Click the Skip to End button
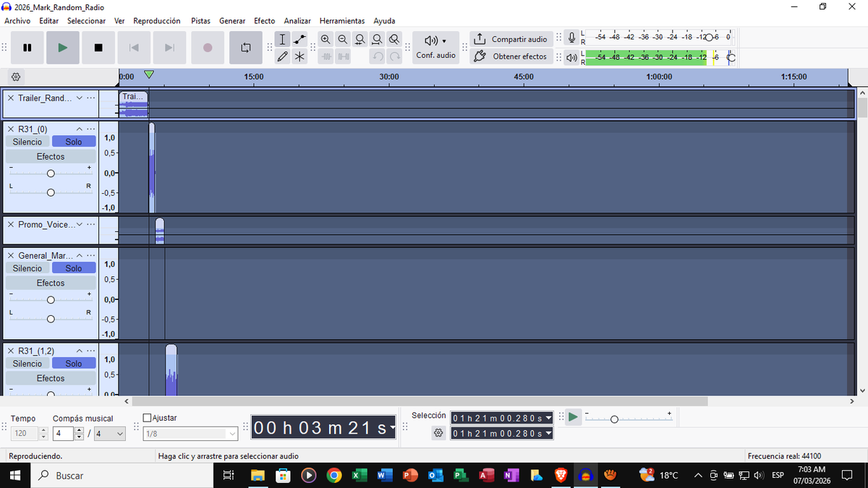 click(170, 48)
